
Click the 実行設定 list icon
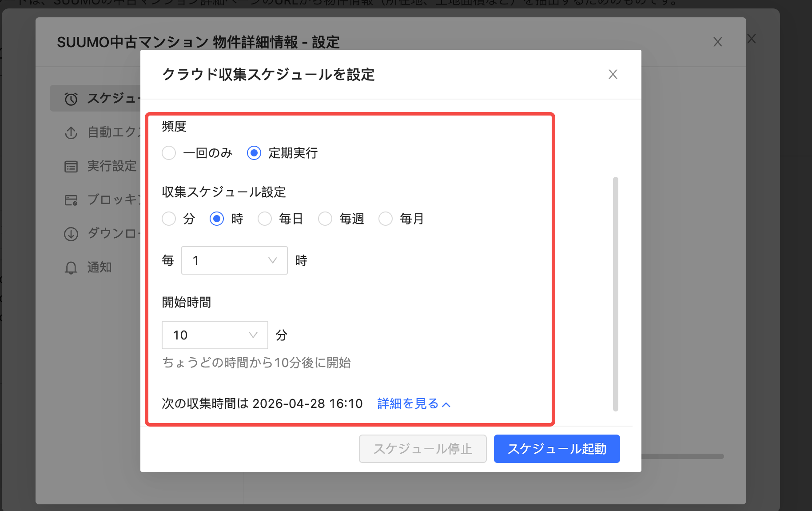click(x=71, y=166)
